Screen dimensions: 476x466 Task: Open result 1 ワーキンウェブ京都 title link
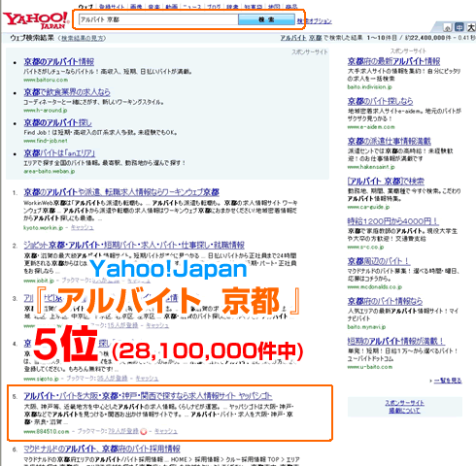tap(121, 192)
